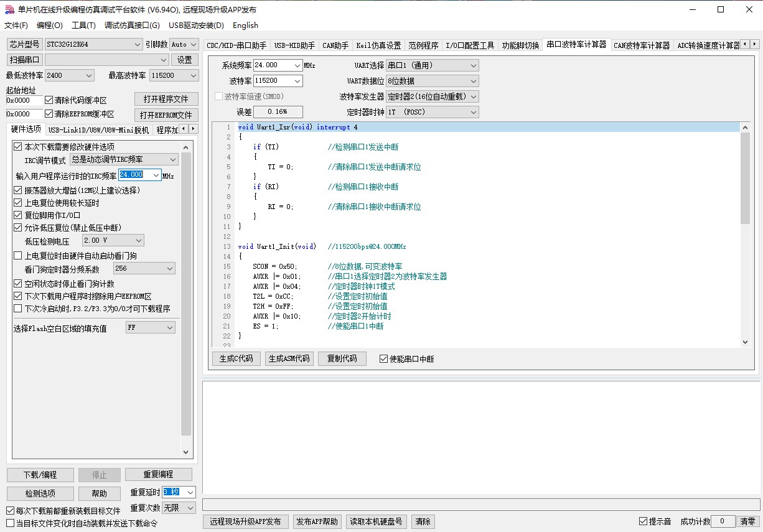Toggle 清除EEPROM缓冲区 checkbox

click(x=49, y=114)
